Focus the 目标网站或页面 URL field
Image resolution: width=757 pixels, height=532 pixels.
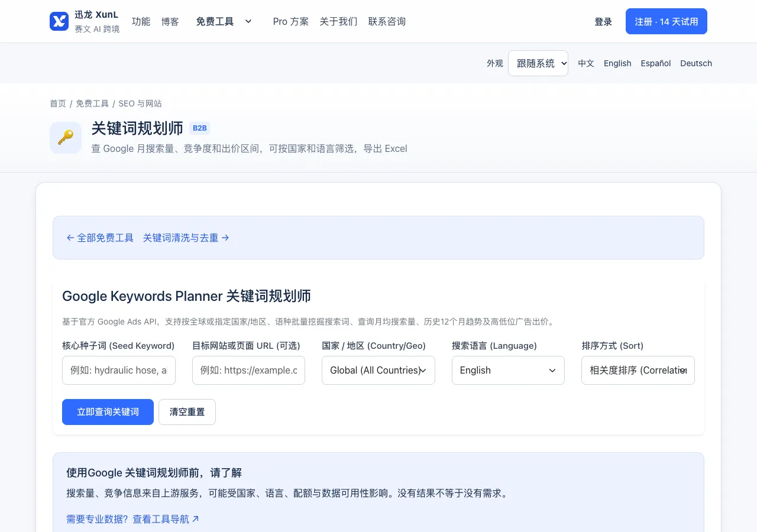(248, 370)
